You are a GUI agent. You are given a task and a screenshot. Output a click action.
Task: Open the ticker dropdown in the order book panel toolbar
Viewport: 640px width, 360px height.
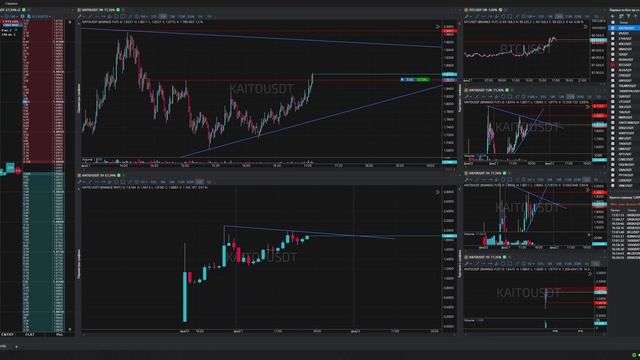40,16
